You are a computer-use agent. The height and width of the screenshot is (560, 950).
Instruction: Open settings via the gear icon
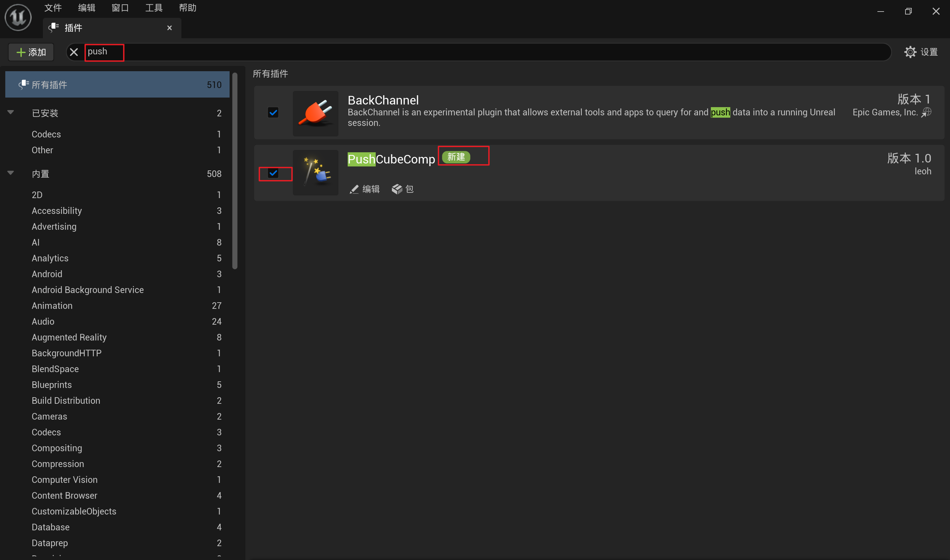point(910,52)
